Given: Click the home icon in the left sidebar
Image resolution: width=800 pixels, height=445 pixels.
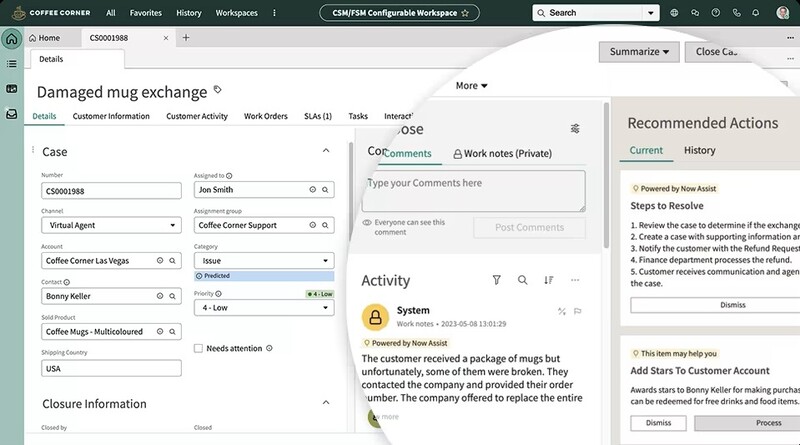Looking at the screenshot, I should [11, 39].
